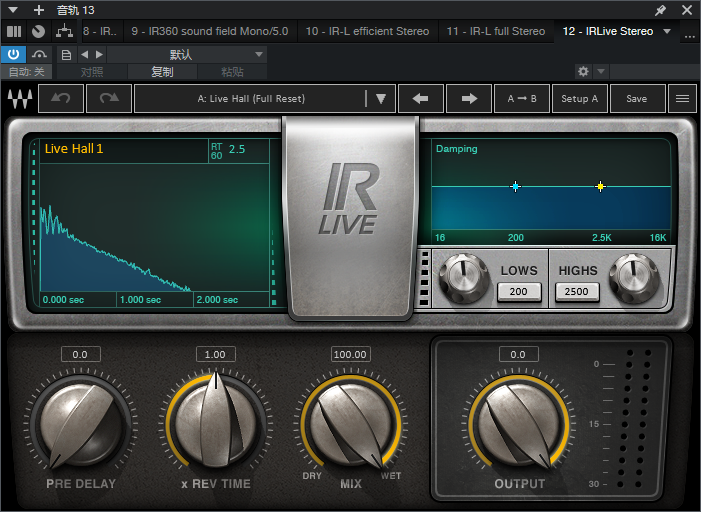Toggle the Setup A button
Screen dimensions: 701x512
click(x=579, y=98)
